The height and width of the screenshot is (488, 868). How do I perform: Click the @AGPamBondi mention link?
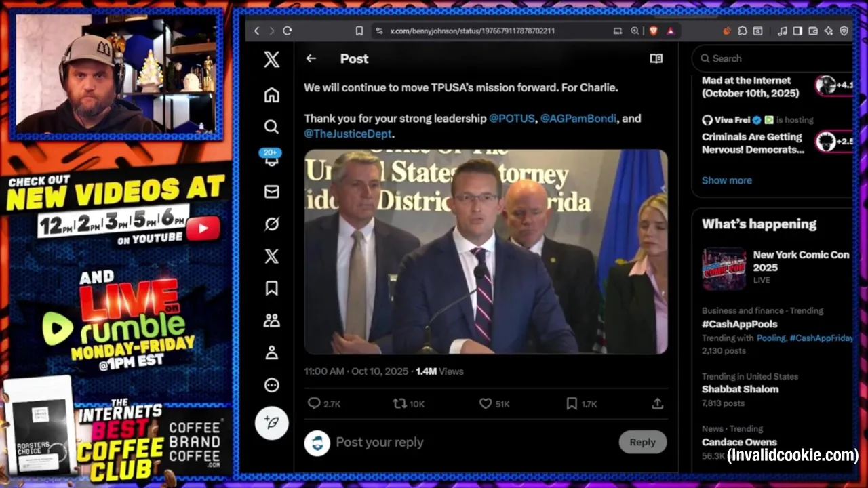(578, 118)
